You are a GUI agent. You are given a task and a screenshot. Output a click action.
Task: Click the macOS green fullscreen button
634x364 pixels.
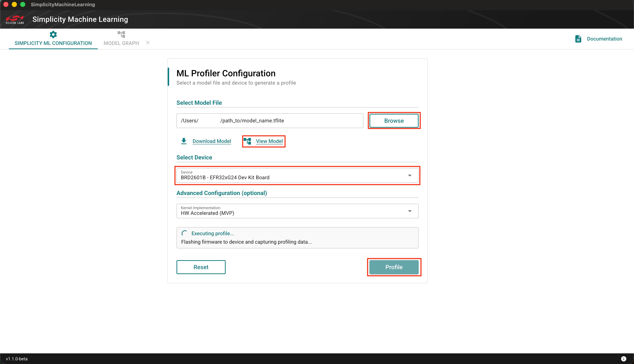[x=23, y=5]
